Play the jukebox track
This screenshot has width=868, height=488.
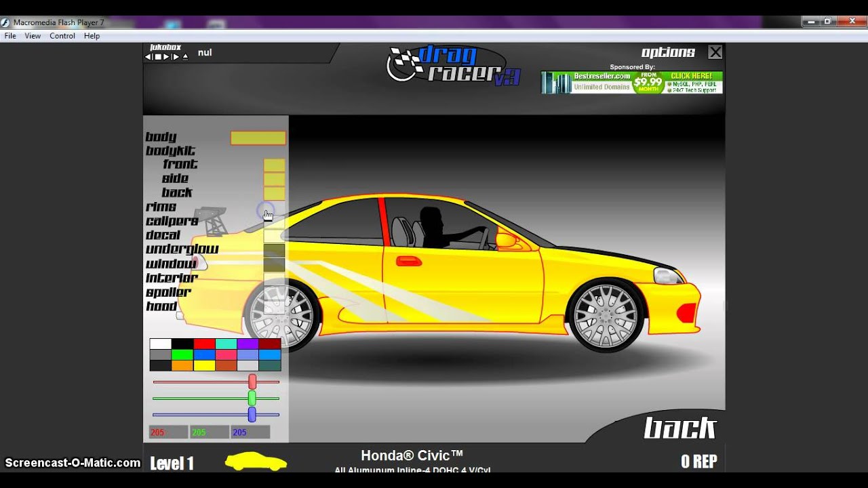pos(166,57)
